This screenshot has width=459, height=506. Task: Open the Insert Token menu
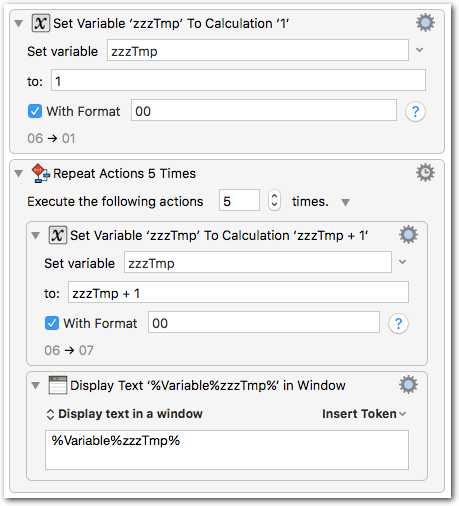pyautogui.click(x=364, y=414)
